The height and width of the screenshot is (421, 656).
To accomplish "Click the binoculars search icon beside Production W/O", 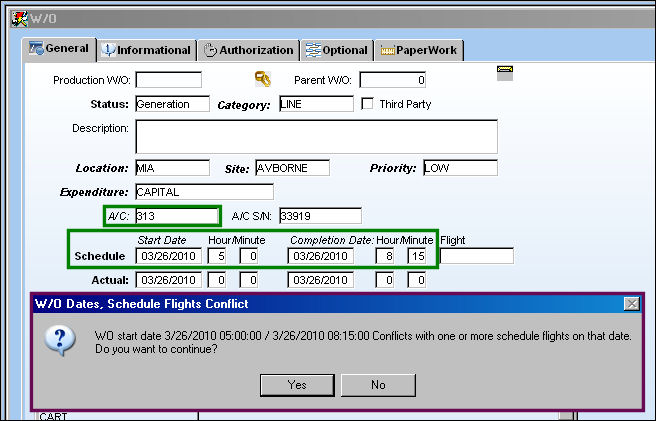I will point(263,79).
